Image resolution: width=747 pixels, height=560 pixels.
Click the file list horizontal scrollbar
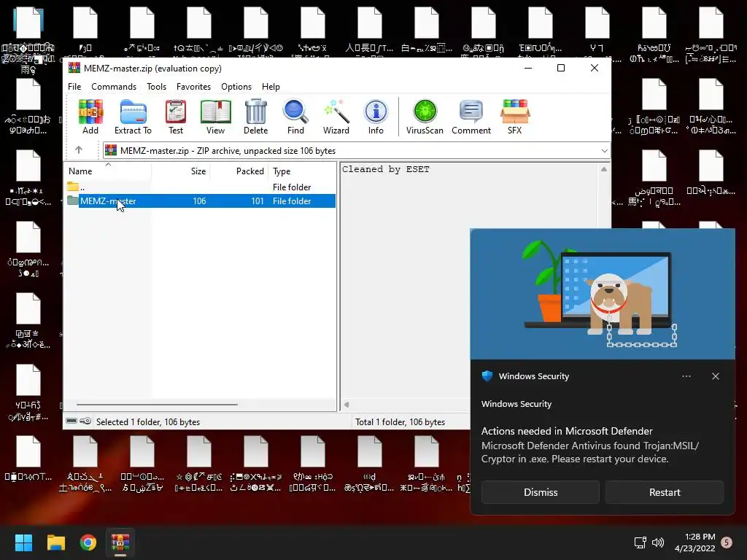(x=158, y=404)
